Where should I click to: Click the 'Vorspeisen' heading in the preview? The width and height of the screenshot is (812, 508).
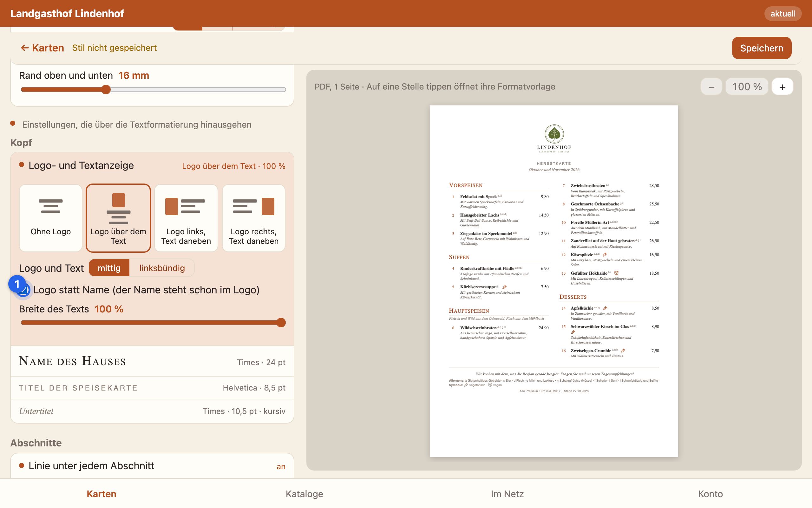click(x=465, y=185)
